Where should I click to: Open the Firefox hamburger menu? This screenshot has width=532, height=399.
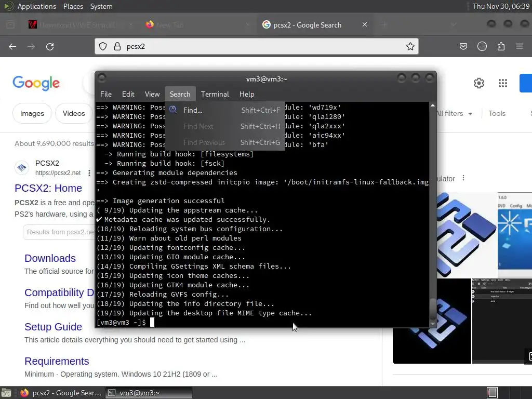coord(519,46)
